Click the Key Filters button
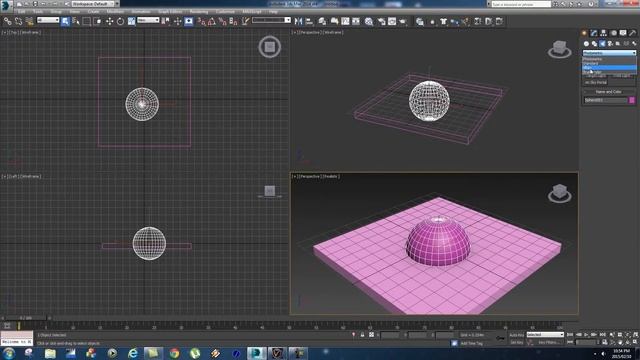Image resolution: width=640 pixels, height=360 pixels. [x=549, y=342]
